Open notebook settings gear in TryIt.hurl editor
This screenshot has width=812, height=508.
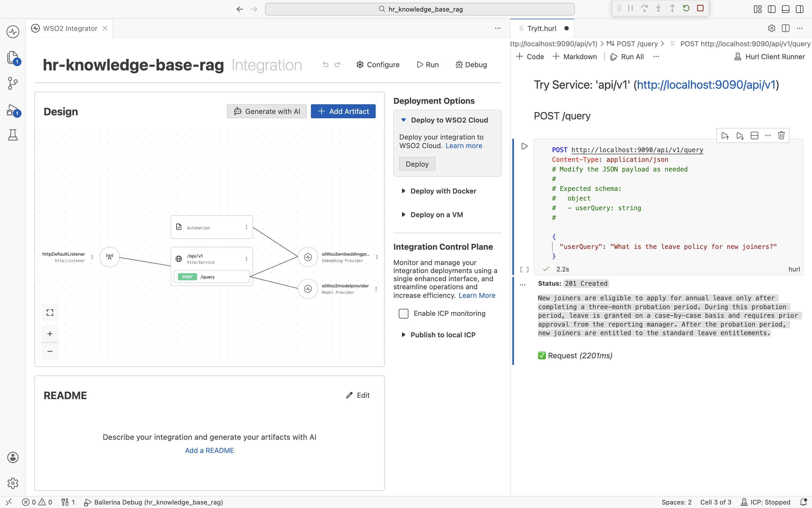pyautogui.click(x=772, y=28)
